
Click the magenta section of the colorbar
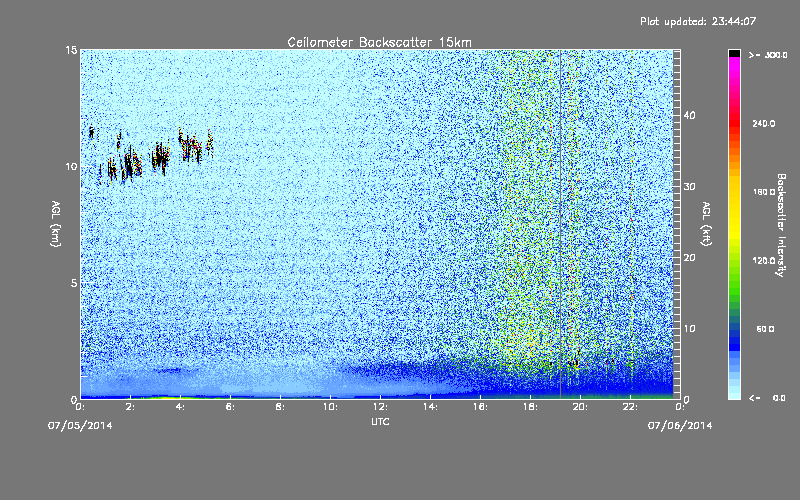[x=734, y=69]
